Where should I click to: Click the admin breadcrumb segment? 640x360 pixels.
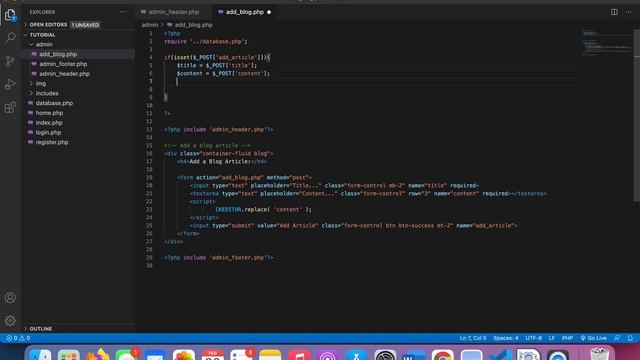pyautogui.click(x=150, y=25)
